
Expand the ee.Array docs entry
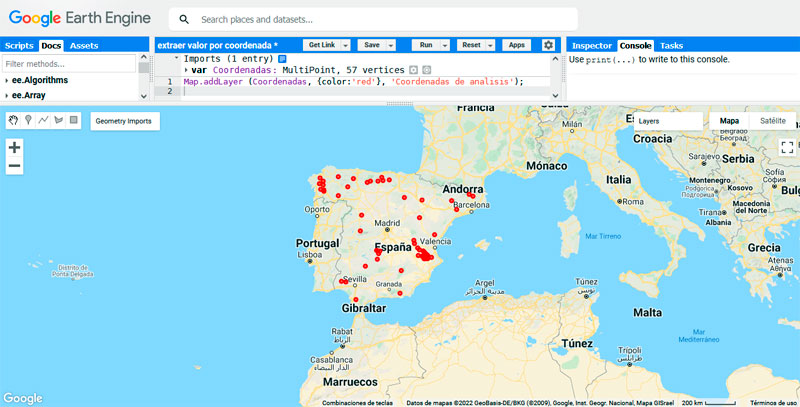[7, 95]
